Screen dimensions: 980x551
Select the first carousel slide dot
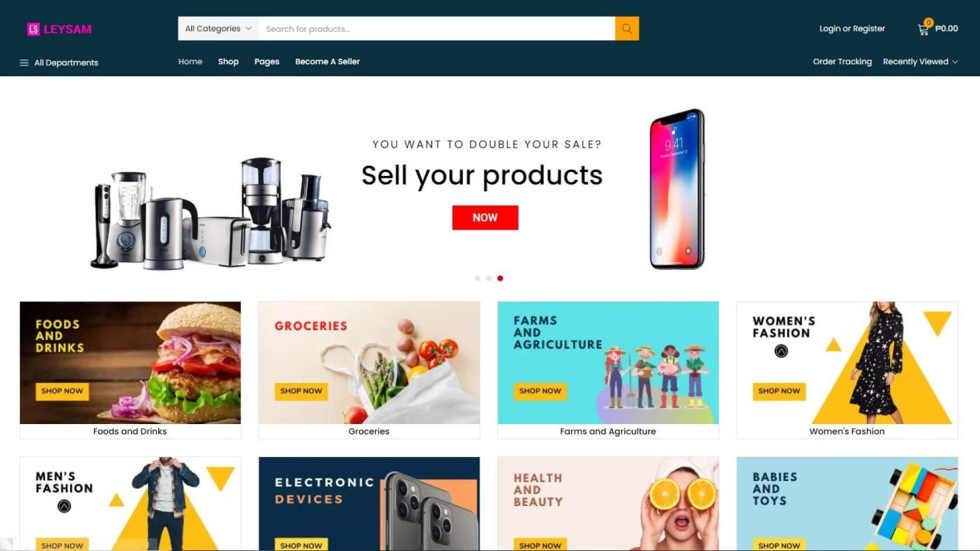pos(477,279)
